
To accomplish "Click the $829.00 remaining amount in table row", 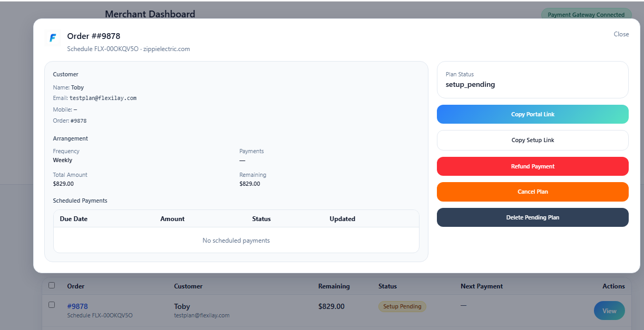I will coord(331,306).
